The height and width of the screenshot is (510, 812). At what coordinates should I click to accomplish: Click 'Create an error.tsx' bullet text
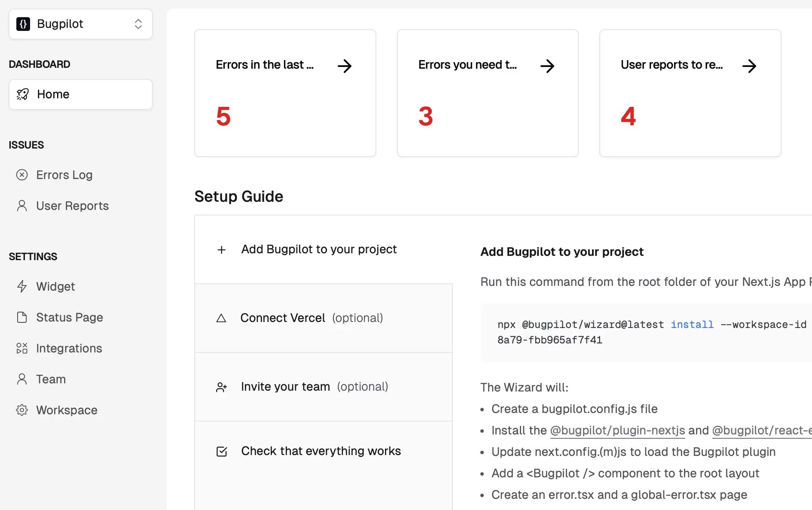point(619,495)
